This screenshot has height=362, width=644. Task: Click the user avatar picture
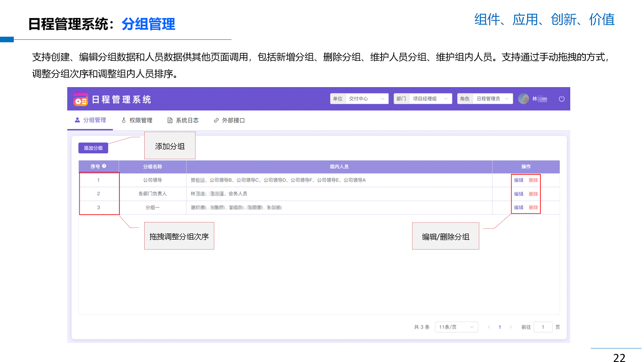[x=523, y=99]
